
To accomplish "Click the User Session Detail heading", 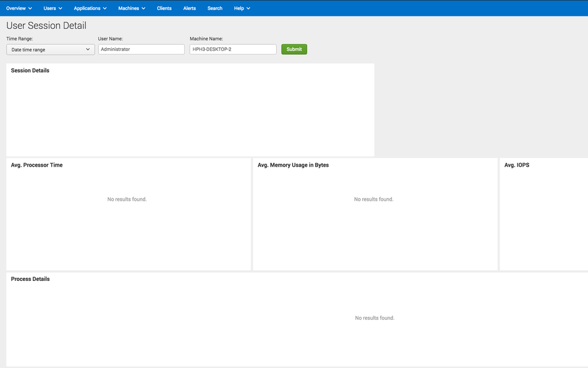I will point(46,26).
